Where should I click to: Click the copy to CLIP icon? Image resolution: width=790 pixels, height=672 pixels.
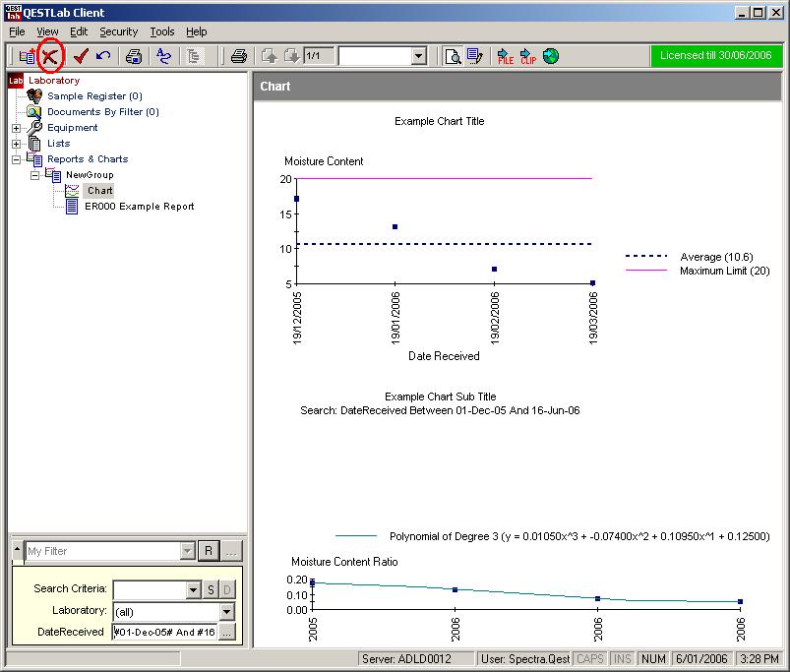point(528,56)
